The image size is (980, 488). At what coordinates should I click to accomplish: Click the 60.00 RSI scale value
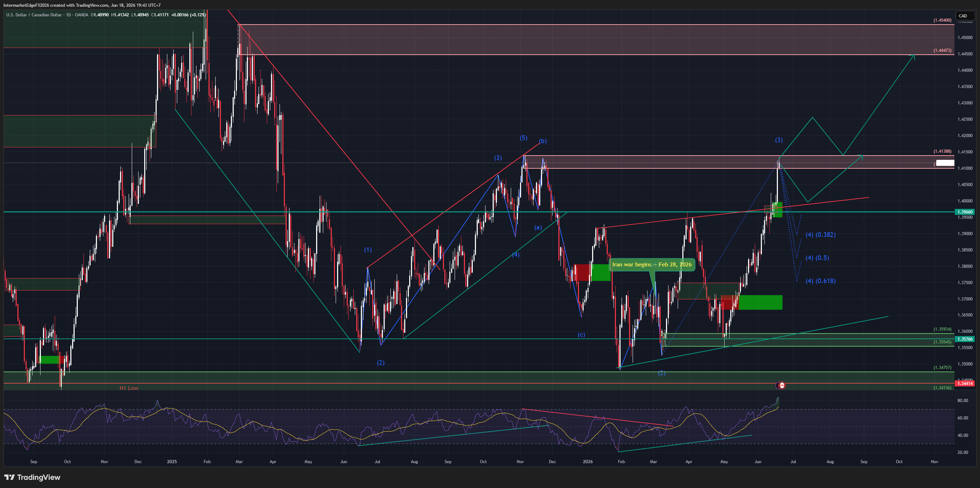click(963, 418)
